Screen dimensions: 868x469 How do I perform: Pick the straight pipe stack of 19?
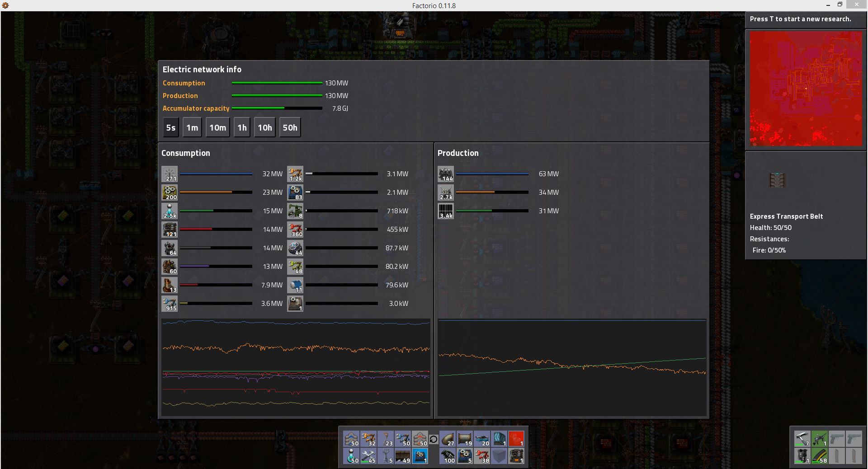pos(464,439)
